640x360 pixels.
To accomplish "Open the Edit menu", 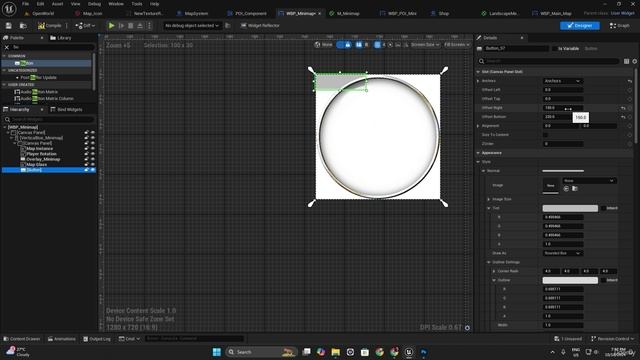I will click(x=40, y=4).
